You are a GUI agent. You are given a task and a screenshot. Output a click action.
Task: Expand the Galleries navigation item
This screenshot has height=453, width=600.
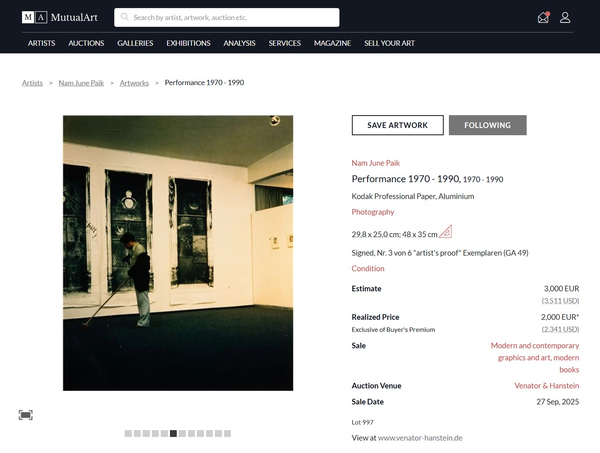(x=135, y=43)
